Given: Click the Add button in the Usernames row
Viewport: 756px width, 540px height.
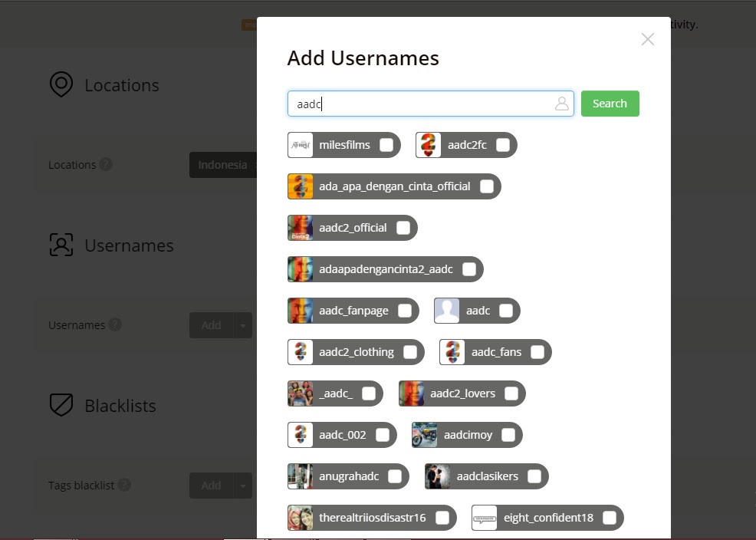Looking at the screenshot, I should (210, 324).
